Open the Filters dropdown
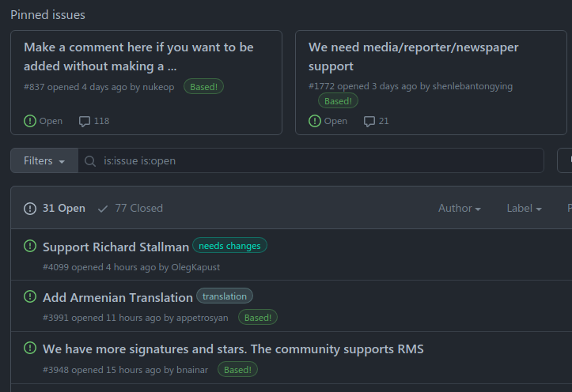This screenshot has height=392, width=572. [x=44, y=160]
